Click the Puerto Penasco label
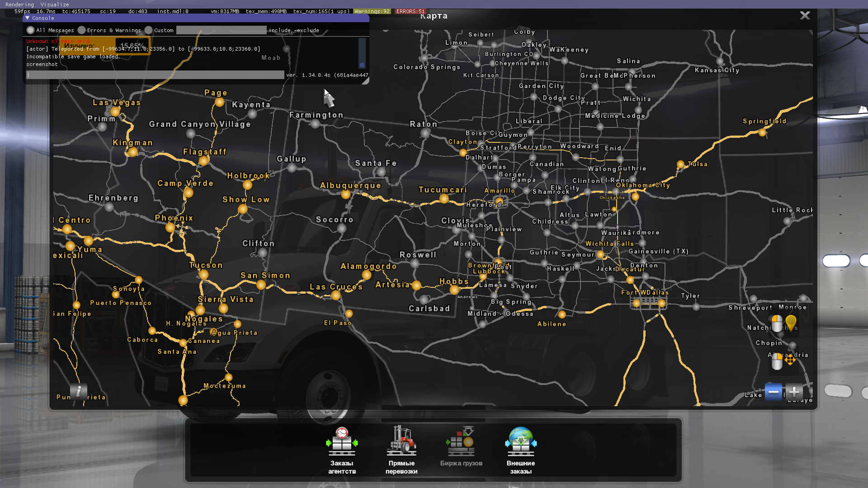This screenshot has width=868, height=488. [121, 303]
